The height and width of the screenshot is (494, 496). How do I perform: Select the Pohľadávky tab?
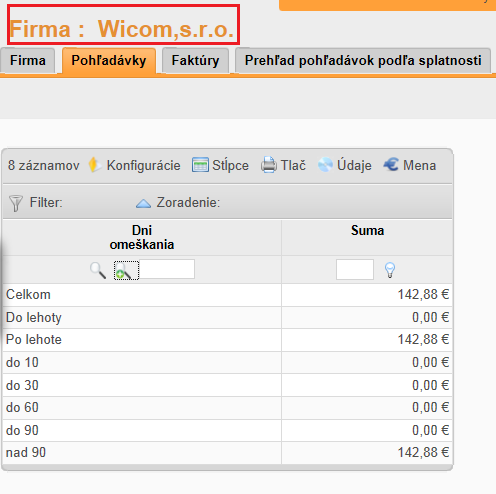click(109, 61)
